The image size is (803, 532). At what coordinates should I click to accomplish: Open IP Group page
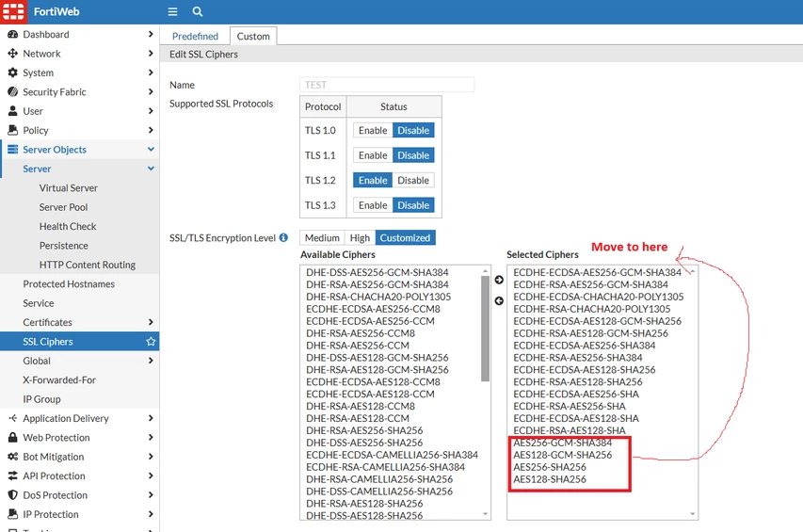pos(41,399)
